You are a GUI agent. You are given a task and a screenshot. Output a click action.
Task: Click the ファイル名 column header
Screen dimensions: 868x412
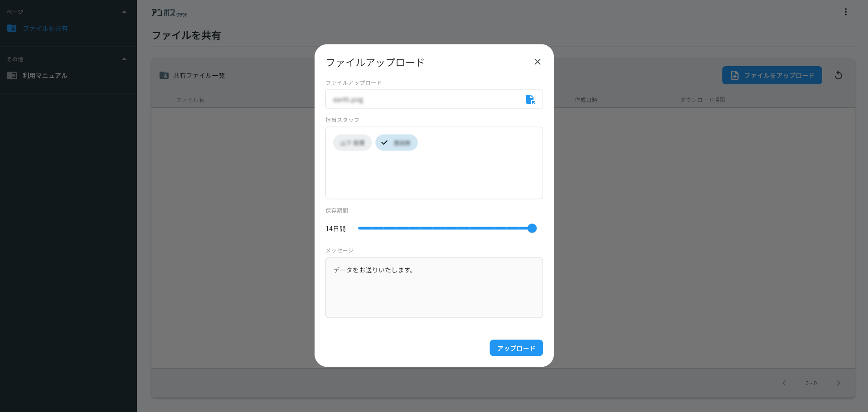tap(190, 100)
